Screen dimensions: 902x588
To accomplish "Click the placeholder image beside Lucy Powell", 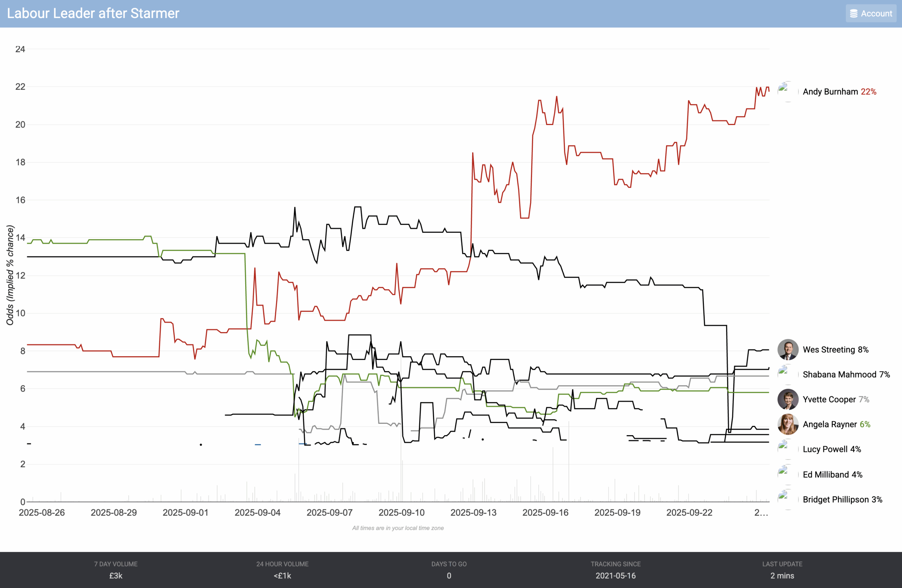I will pos(783,446).
